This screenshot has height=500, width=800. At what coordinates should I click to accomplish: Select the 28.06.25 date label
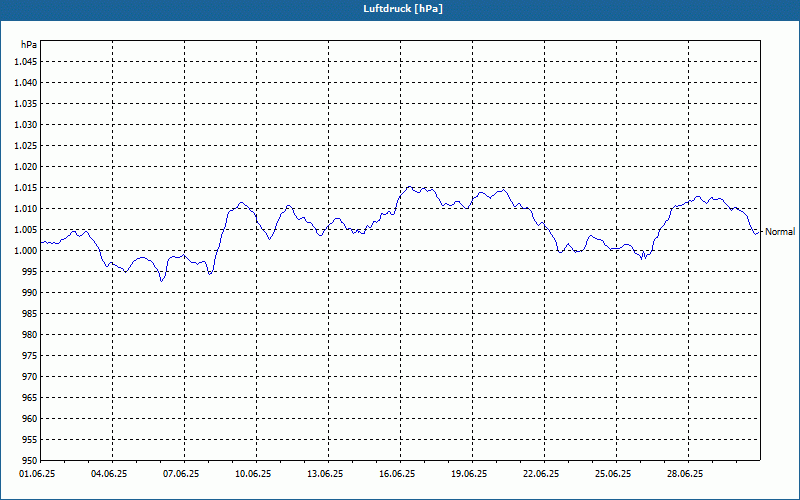(685, 474)
